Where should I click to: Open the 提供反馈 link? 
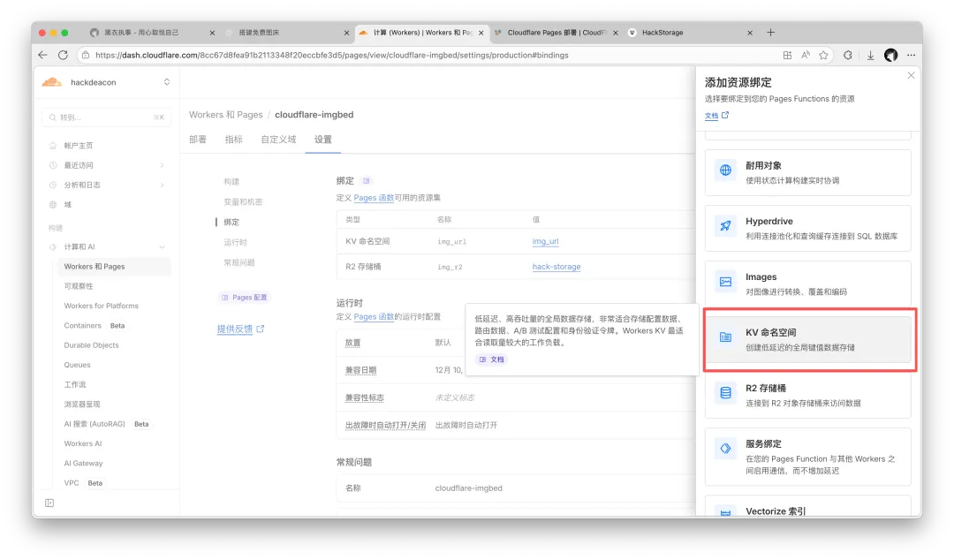coord(241,329)
